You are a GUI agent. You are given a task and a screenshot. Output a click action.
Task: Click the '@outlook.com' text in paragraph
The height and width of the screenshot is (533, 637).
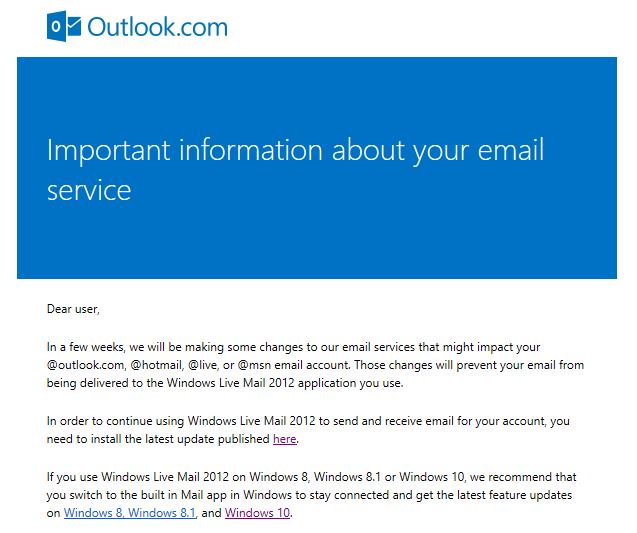click(x=85, y=365)
